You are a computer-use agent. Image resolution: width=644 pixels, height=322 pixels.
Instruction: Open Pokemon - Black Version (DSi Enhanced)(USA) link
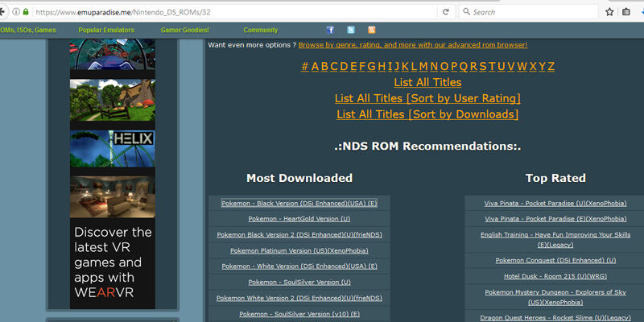299,204
